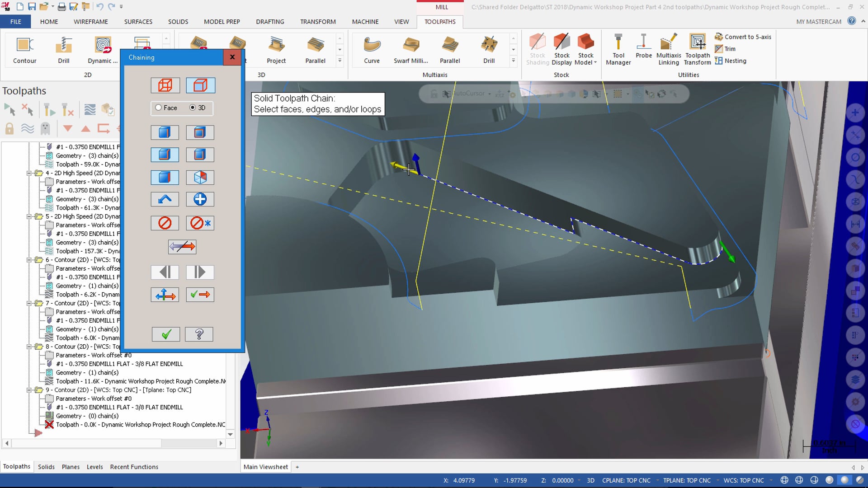The height and width of the screenshot is (488, 868).
Task: Toggle the Inner open edges filter button
Action: (x=200, y=178)
